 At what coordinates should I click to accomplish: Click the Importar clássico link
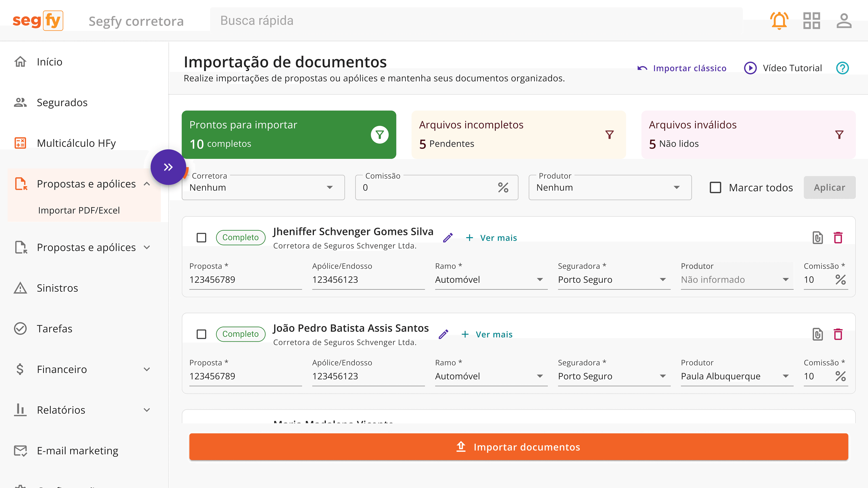(x=682, y=68)
